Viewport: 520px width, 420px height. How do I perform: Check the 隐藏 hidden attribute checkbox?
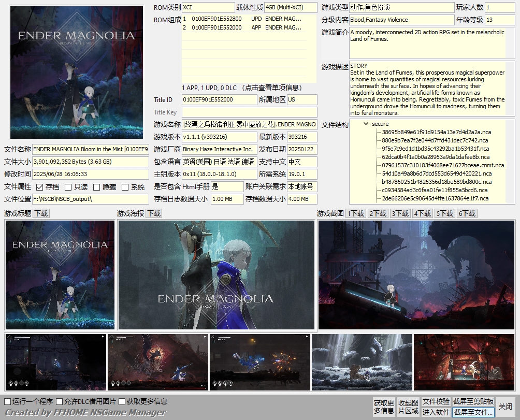point(96,187)
